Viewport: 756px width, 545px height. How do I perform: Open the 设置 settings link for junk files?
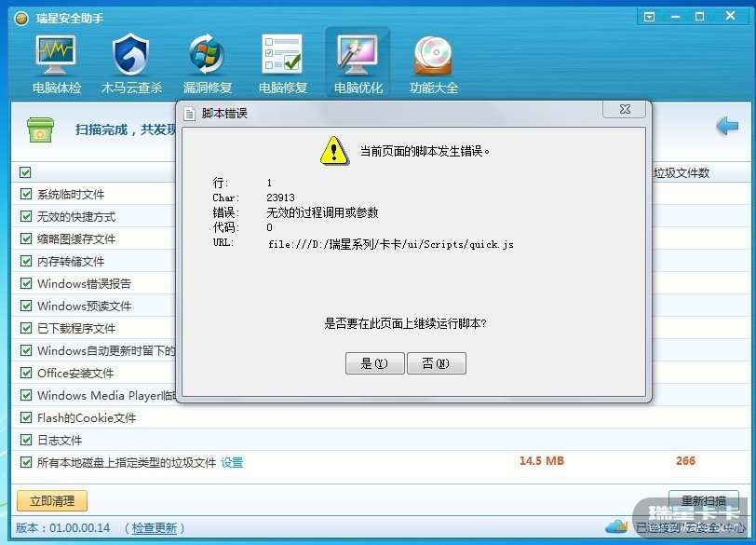pos(232,462)
